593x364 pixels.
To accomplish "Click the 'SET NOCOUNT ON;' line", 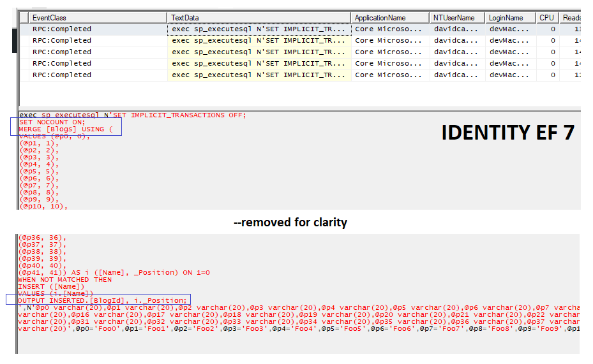I will click(x=52, y=122).
